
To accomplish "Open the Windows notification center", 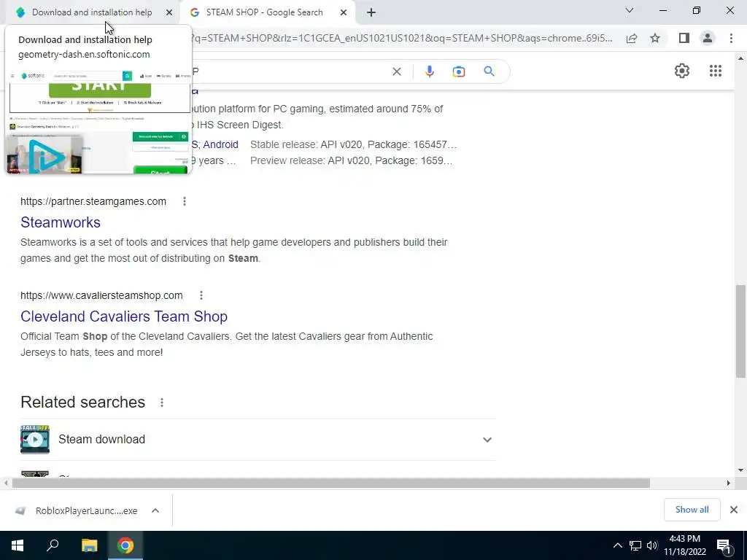I will coord(724,545).
